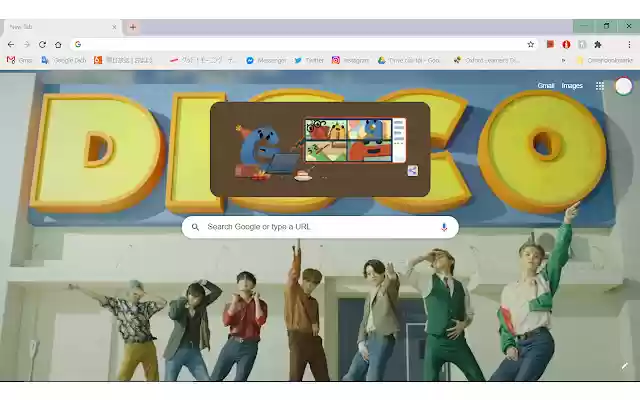Open the Google account avatar

(623, 86)
